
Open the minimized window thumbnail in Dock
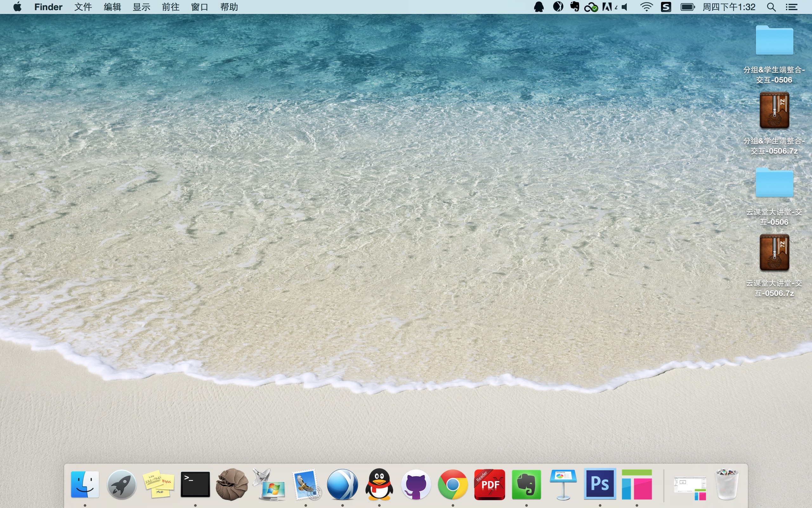(x=690, y=488)
